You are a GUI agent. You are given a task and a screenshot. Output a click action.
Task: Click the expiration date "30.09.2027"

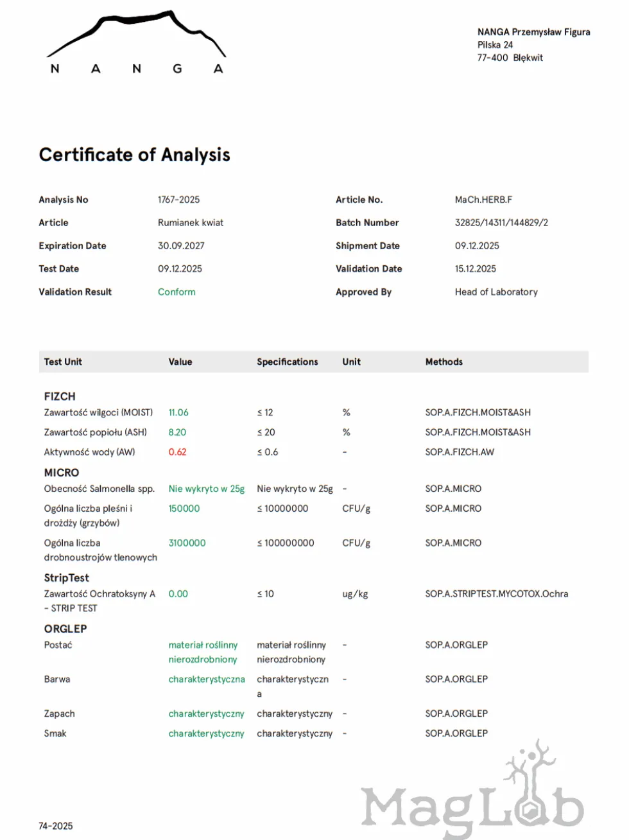pos(182,246)
